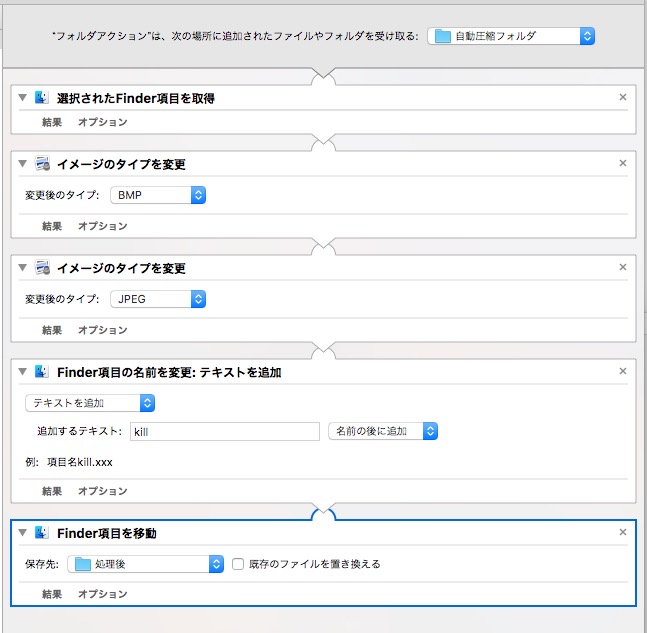Click the Finder項目の名前を変更: テキストを追加 title
Image resolution: width=647 pixels, height=633 pixels.
tap(169, 372)
